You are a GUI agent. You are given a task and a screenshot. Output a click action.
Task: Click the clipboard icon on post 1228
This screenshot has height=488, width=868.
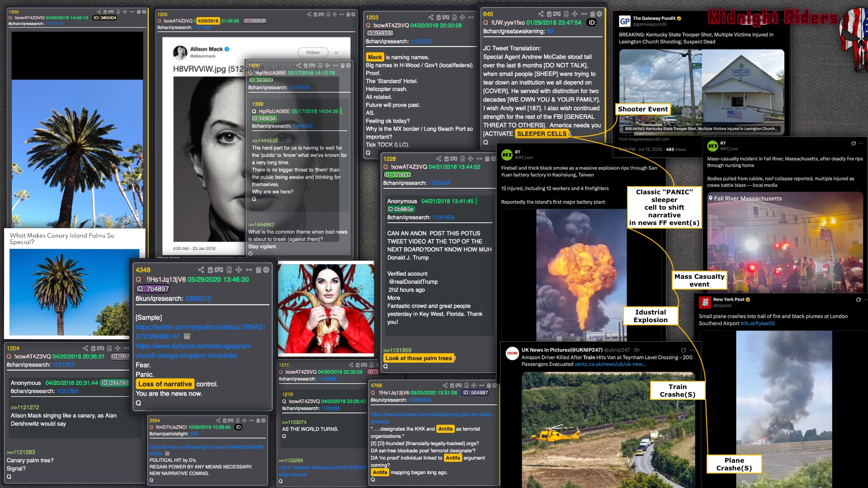(x=487, y=159)
